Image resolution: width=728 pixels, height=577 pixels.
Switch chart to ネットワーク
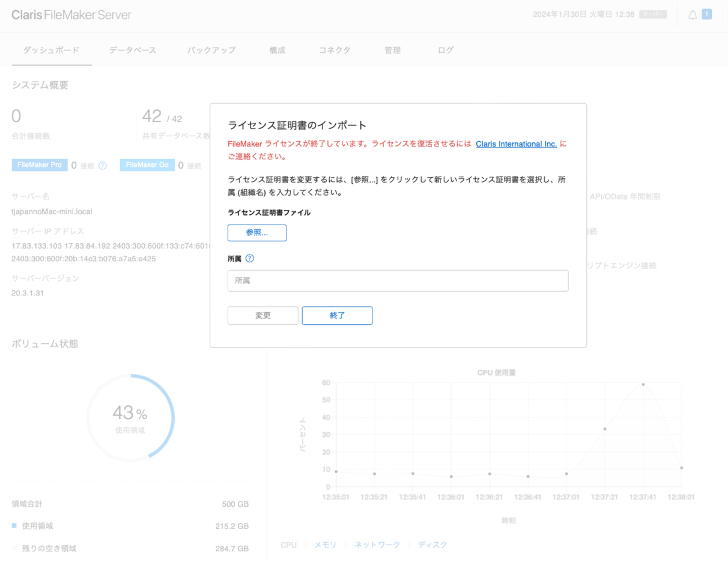[x=377, y=545]
